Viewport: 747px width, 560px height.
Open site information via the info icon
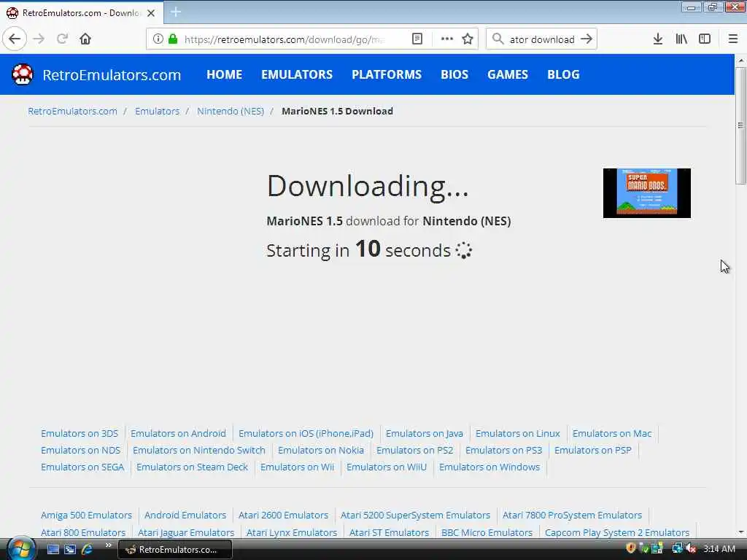coord(158,39)
